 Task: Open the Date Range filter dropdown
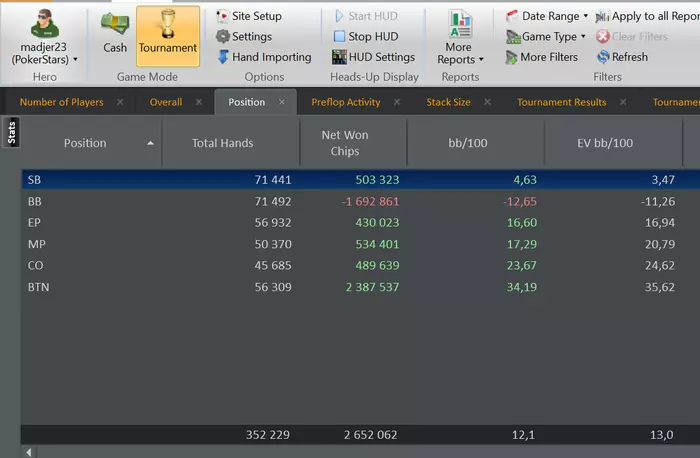(547, 16)
